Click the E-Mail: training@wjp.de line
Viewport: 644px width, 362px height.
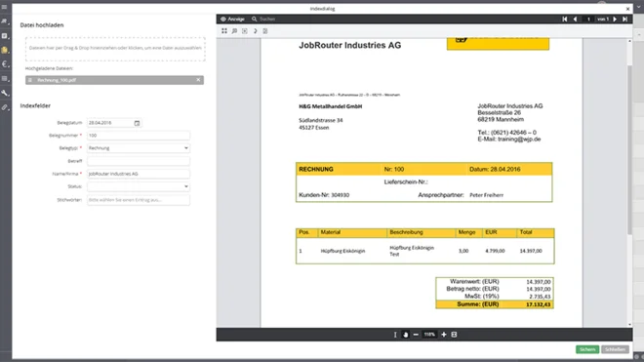tap(509, 140)
